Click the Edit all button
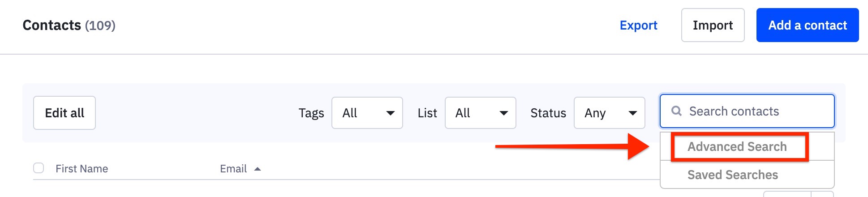Image resolution: width=868 pixels, height=197 pixels. click(64, 113)
